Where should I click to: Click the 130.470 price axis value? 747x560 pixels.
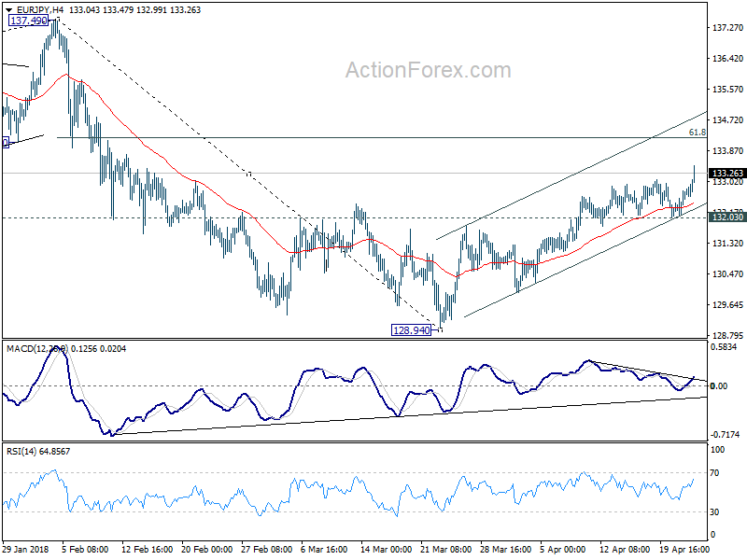click(727, 274)
